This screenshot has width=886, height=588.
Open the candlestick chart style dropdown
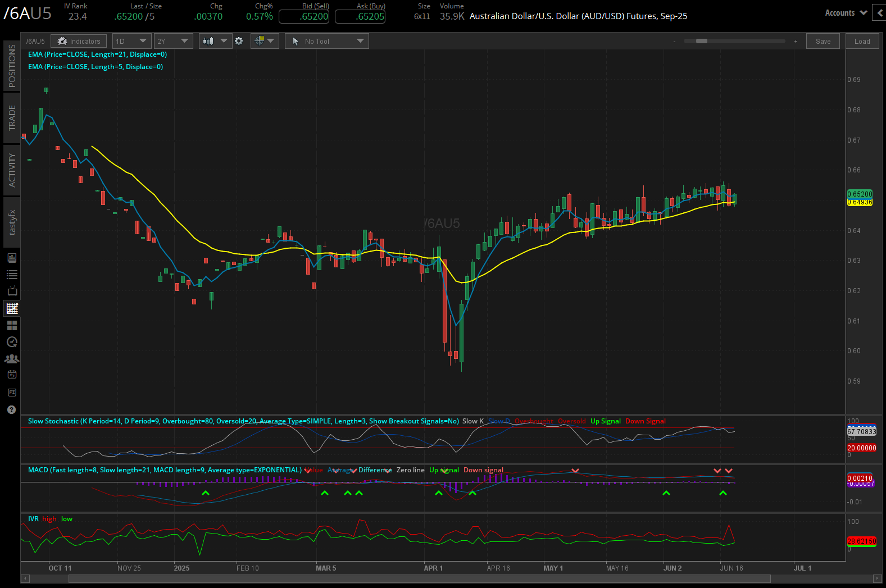pyautogui.click(x=215, y=41)
